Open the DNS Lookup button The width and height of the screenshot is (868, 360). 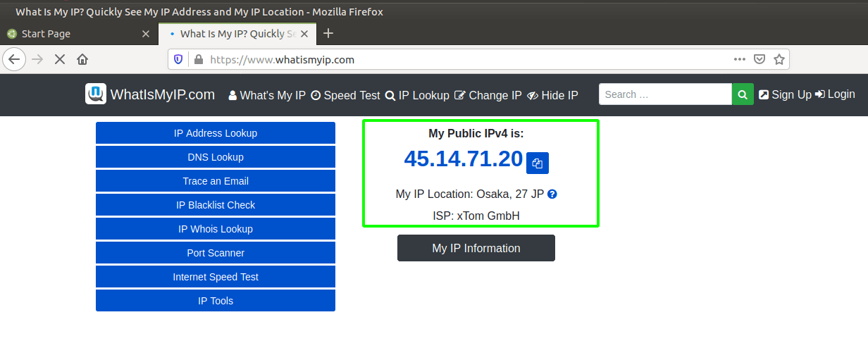click(216, 157)
